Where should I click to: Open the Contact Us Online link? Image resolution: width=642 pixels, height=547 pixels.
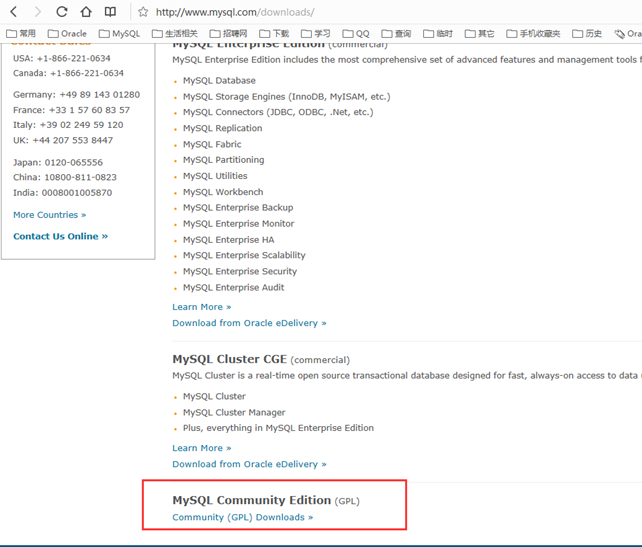click(x=61, y=236)
